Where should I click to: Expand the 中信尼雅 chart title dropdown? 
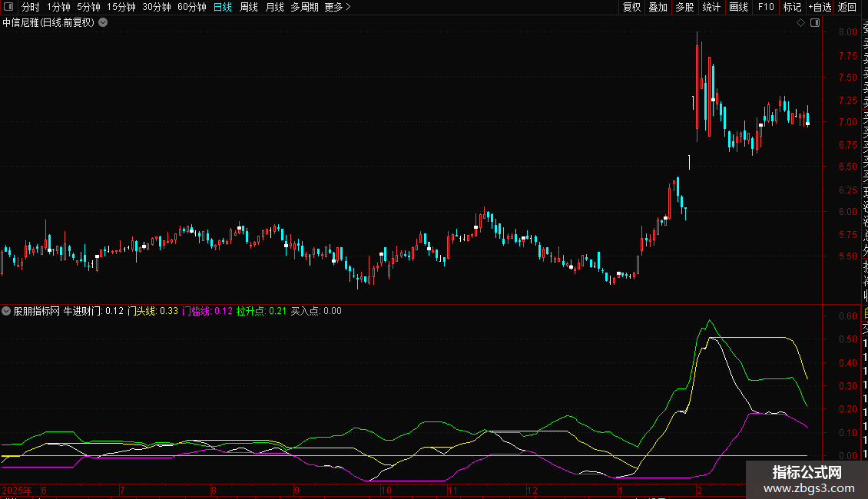pos(103,23)
